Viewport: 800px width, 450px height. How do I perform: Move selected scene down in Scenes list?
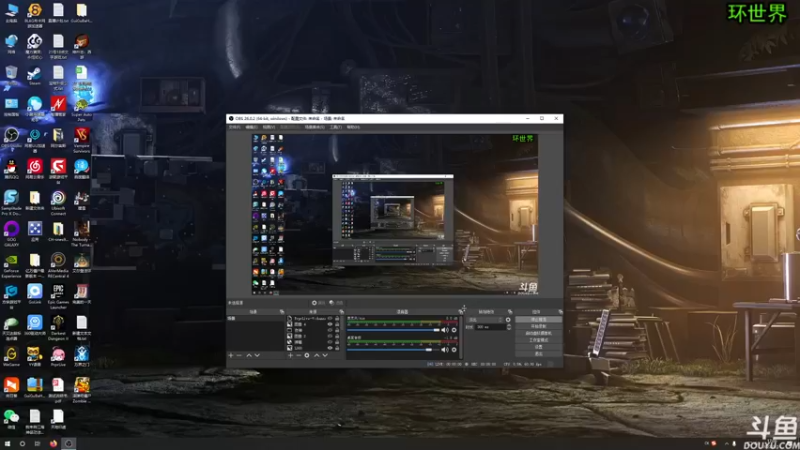pyautogui.click(x=257, y=355)
